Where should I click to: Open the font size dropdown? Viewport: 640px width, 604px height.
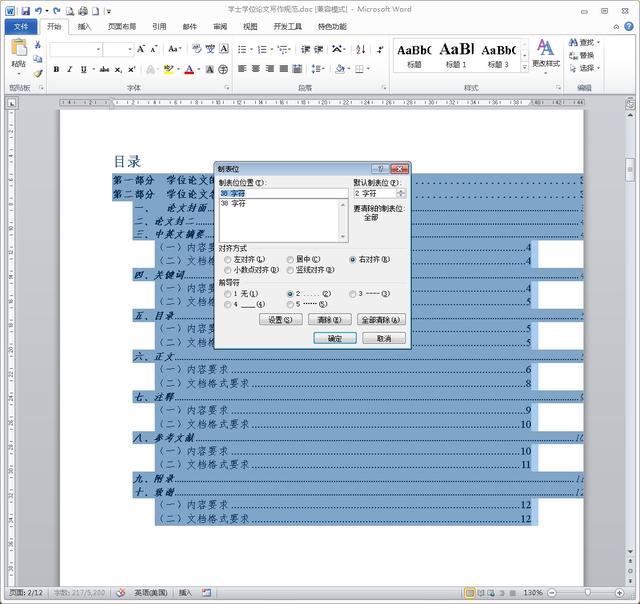click(x=130, y=49)
